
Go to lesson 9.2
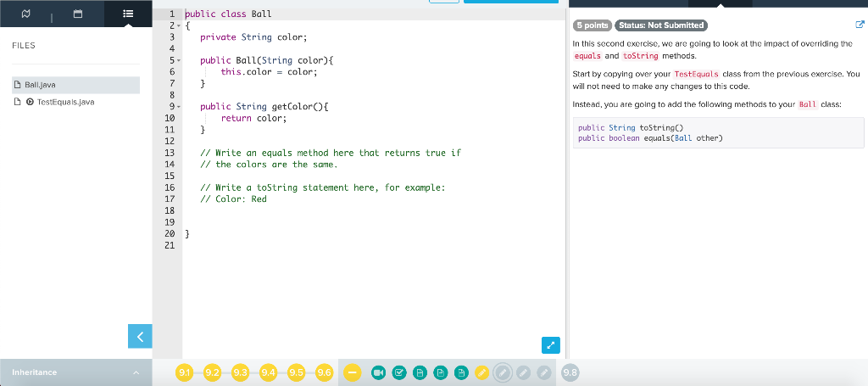tap(213, 372)
